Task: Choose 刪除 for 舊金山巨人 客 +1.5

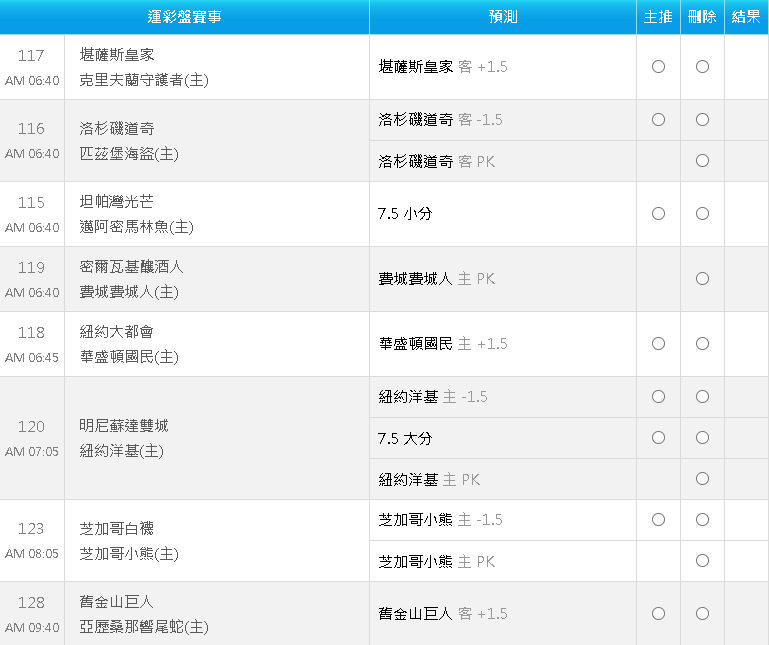Action: pyautogui.click(x=702, y=614)
